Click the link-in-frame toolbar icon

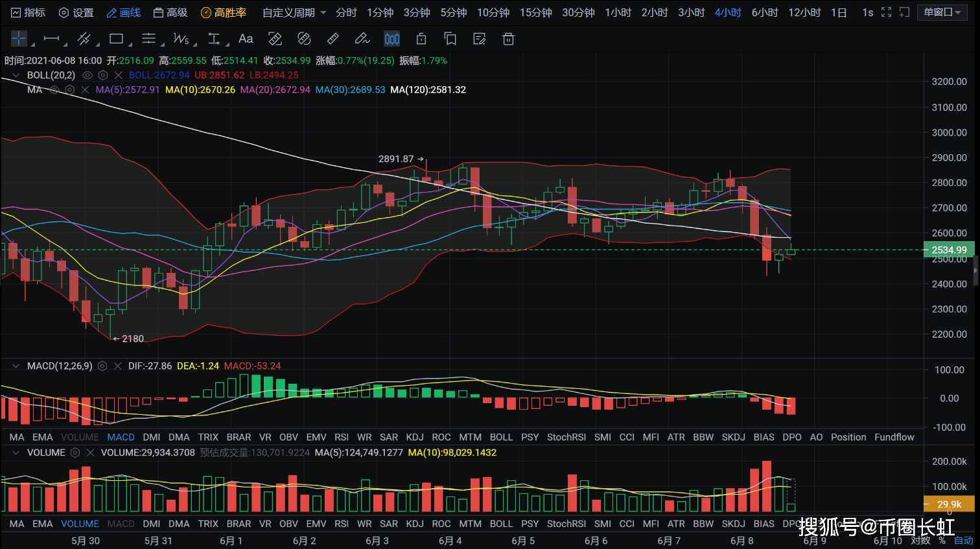(x=304, y=39)
